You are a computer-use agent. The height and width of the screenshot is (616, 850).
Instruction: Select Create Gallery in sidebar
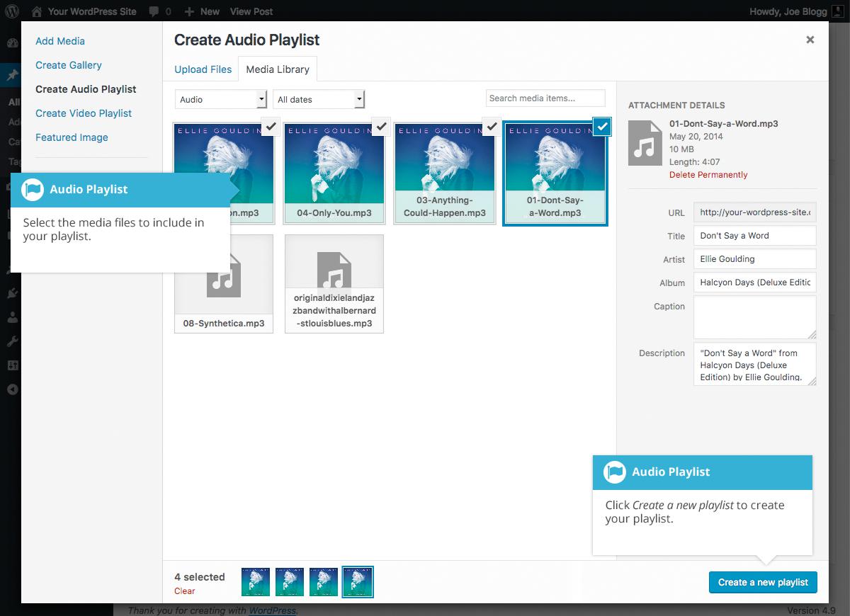(69, 65)
